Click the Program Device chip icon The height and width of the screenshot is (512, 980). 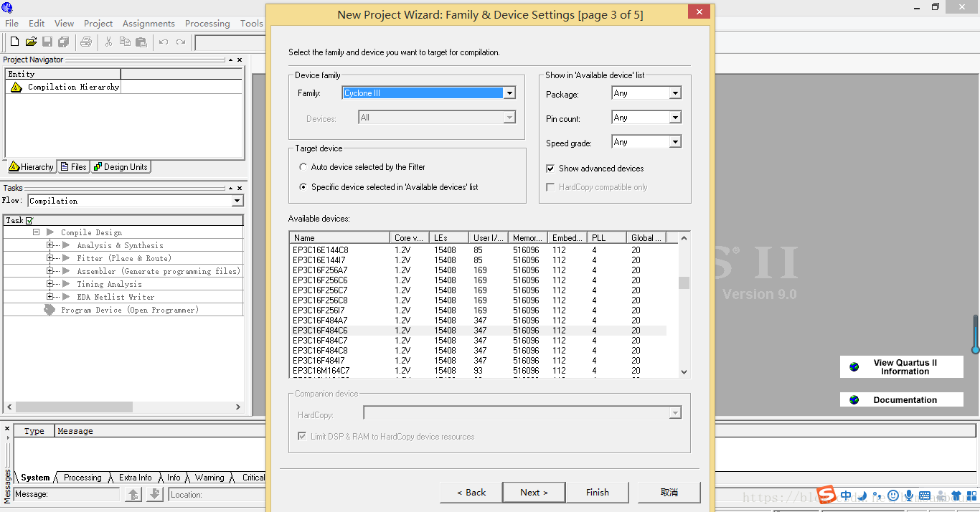click(x=49, y=310)
